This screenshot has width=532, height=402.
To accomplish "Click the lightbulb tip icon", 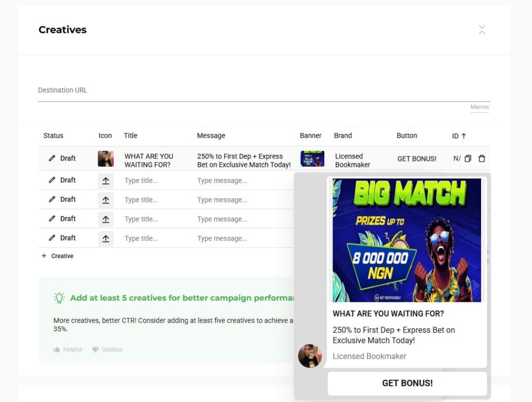I will point(59,298).
